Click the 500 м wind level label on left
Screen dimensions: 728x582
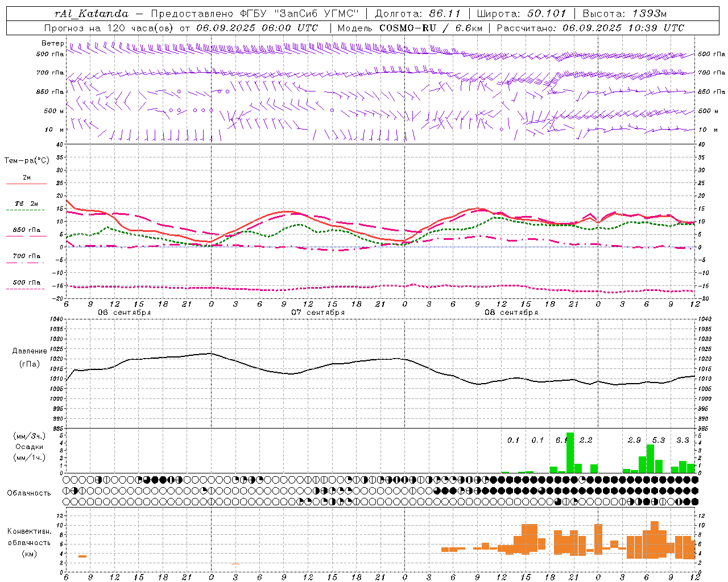54,111
